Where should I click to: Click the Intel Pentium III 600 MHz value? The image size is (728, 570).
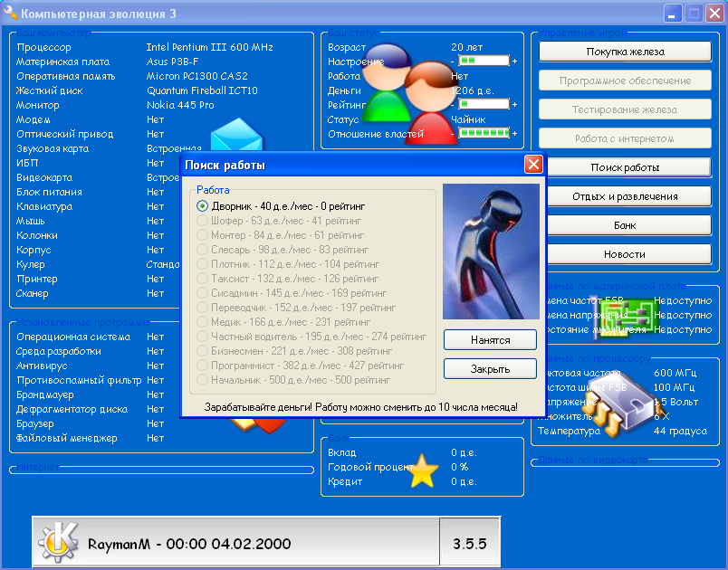(209, 47)
